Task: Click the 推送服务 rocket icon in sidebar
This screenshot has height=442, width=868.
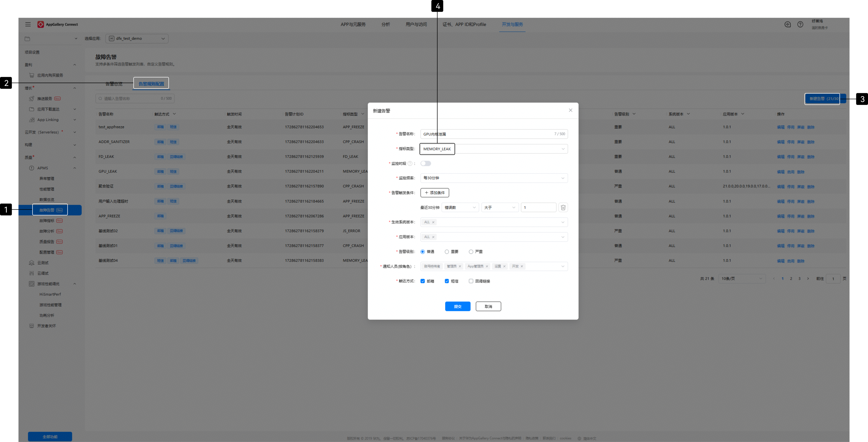Action: coord(31,99)
